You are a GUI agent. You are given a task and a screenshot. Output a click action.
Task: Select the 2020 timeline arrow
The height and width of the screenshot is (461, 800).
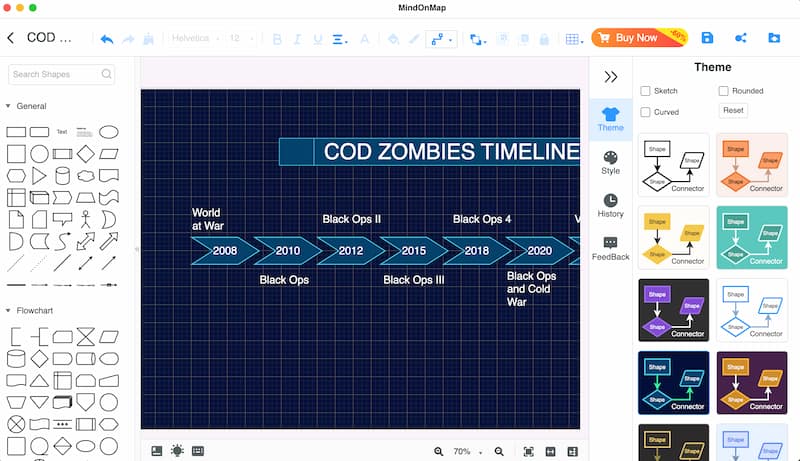[x=540, y=250]
